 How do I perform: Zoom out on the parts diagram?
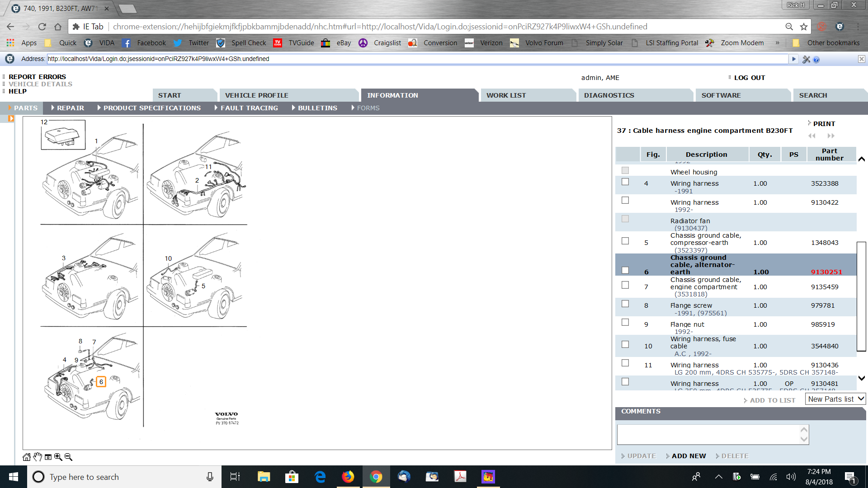coord(68,457)
